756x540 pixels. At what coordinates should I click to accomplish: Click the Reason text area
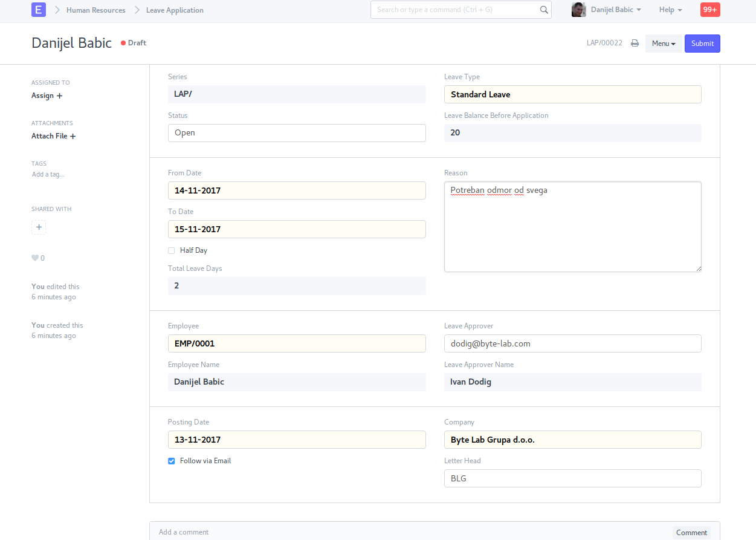point(572,227)
